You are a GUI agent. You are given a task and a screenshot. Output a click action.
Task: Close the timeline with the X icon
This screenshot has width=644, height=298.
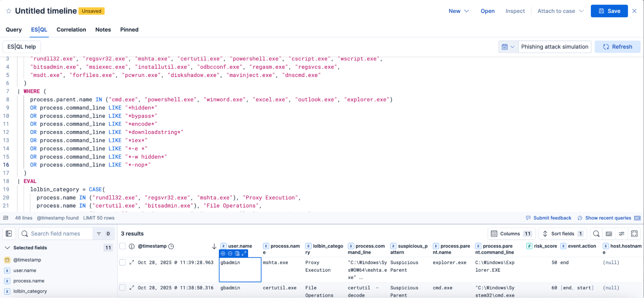pos(634,11)
